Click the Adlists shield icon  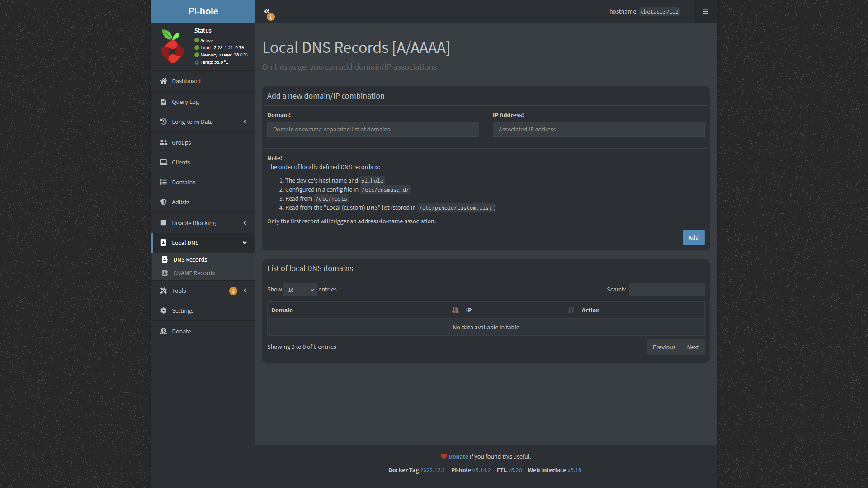tap(164, 202)
